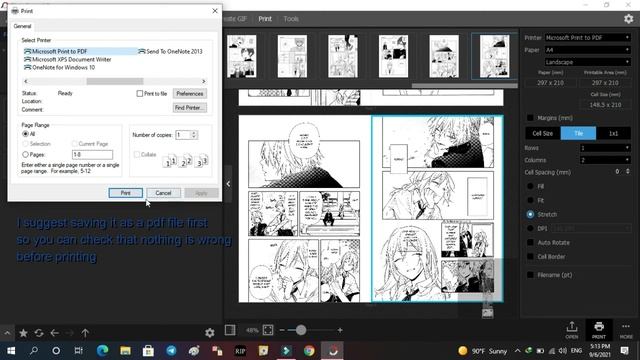This screenshot has width=640, height=360.
Task: Select the Tile layout tab
Action: pos(578,133)
